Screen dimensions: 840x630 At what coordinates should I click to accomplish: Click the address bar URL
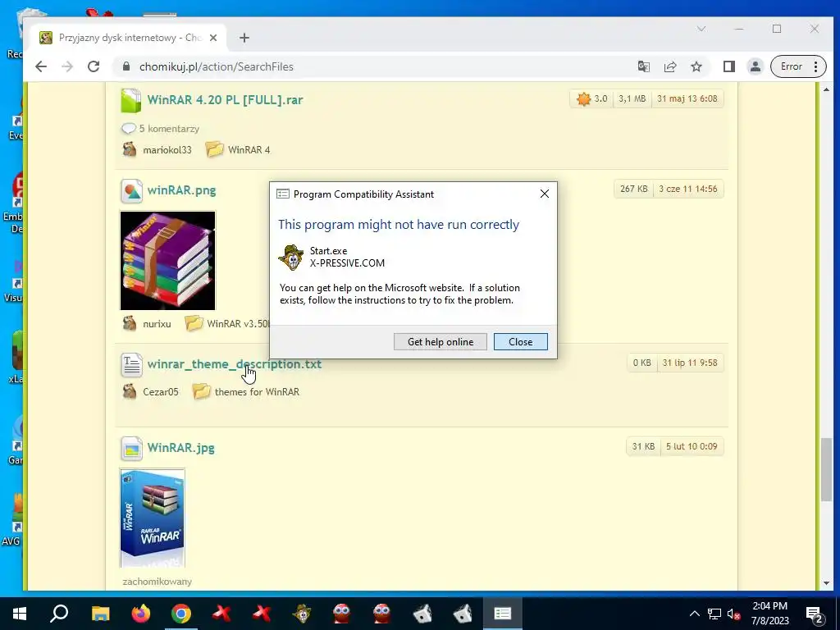coord(216,66)
